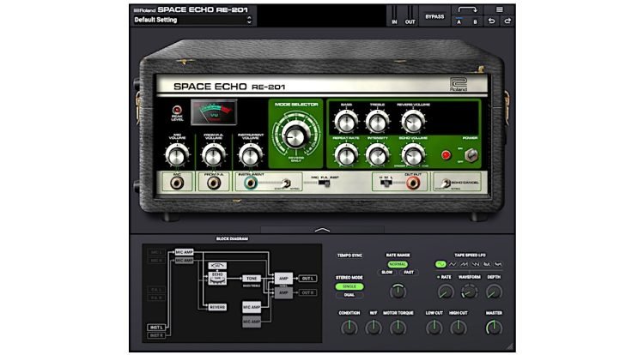Viewport: 644px width, 355px height.
Task: Click the Reverb Volume knob
Action: [412, 121]
